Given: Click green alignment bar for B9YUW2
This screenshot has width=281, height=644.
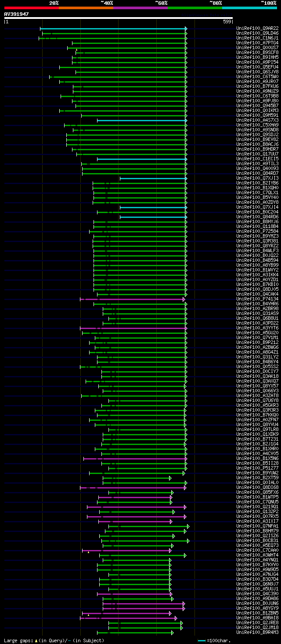Looking at the screenshot, I should tap(137, 473).
